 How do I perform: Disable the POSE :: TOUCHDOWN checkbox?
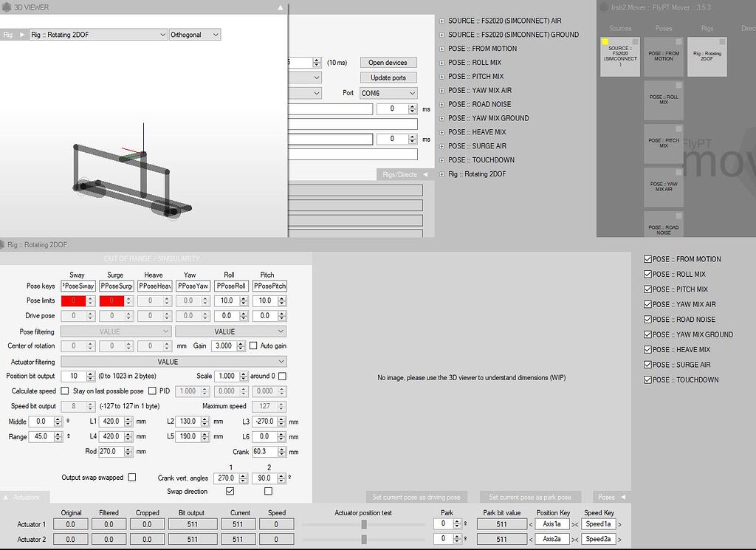pos(647,379)
